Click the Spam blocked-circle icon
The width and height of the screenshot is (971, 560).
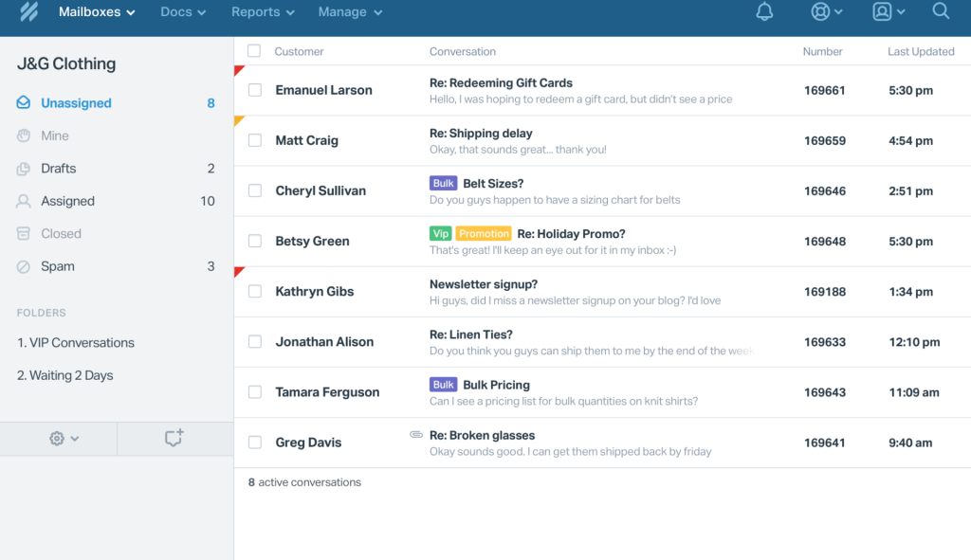(x=24, y=266)
